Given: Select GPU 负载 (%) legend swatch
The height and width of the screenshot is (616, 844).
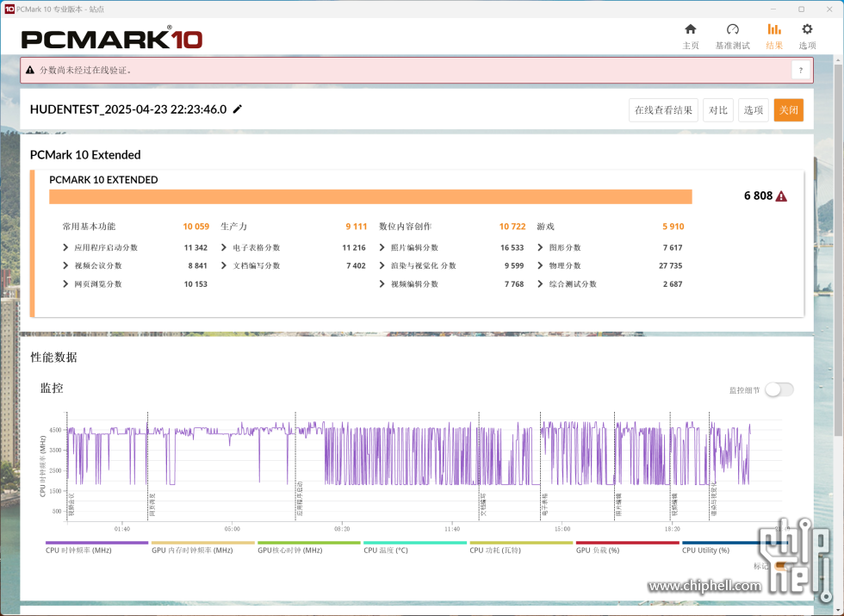Looking at the screenshot, I should [627, 543].
